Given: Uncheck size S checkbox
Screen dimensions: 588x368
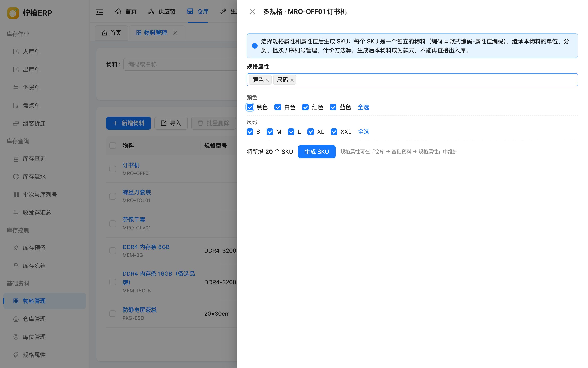Looking at the screenshot, I should pyautogui.click(x=250, y=132).
